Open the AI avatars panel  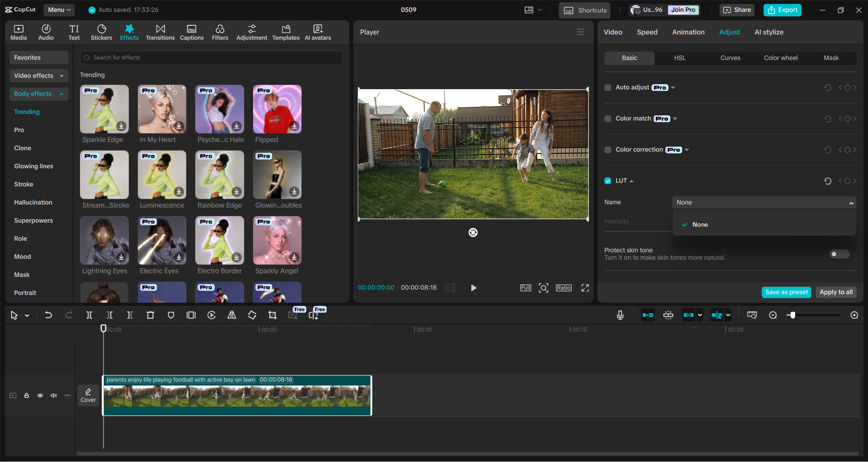pos(317,32)
